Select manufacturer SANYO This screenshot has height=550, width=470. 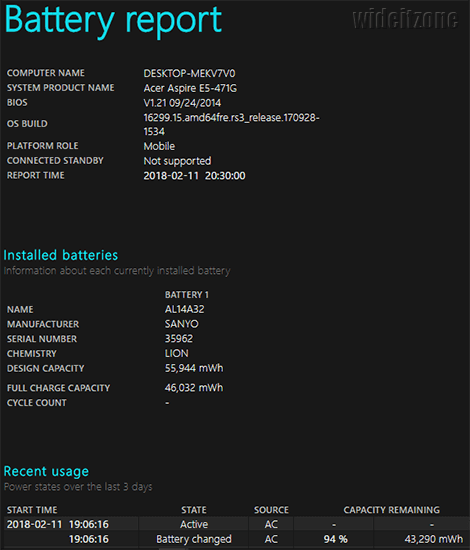182,324
